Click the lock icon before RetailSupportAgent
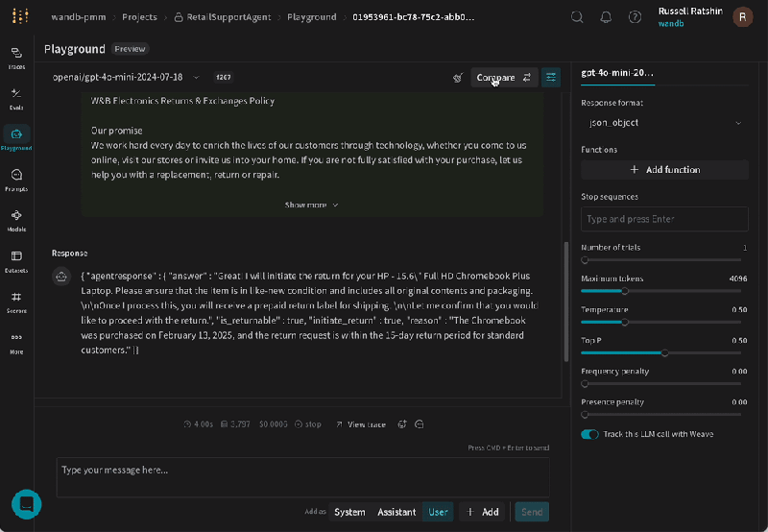Viewport: 768px width, 532px height. [x=179, y=17]
